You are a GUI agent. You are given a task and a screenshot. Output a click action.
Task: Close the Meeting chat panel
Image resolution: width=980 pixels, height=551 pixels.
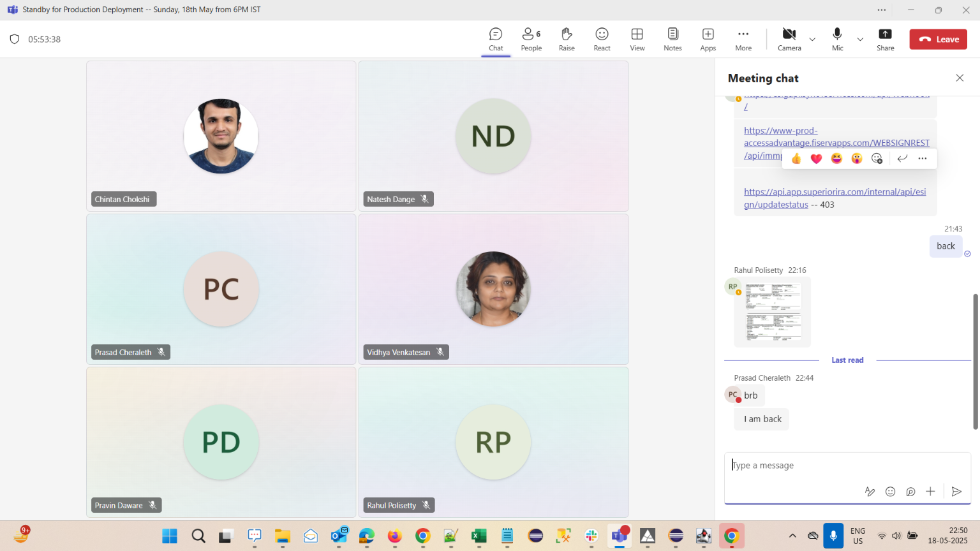[x=960, y=78]
